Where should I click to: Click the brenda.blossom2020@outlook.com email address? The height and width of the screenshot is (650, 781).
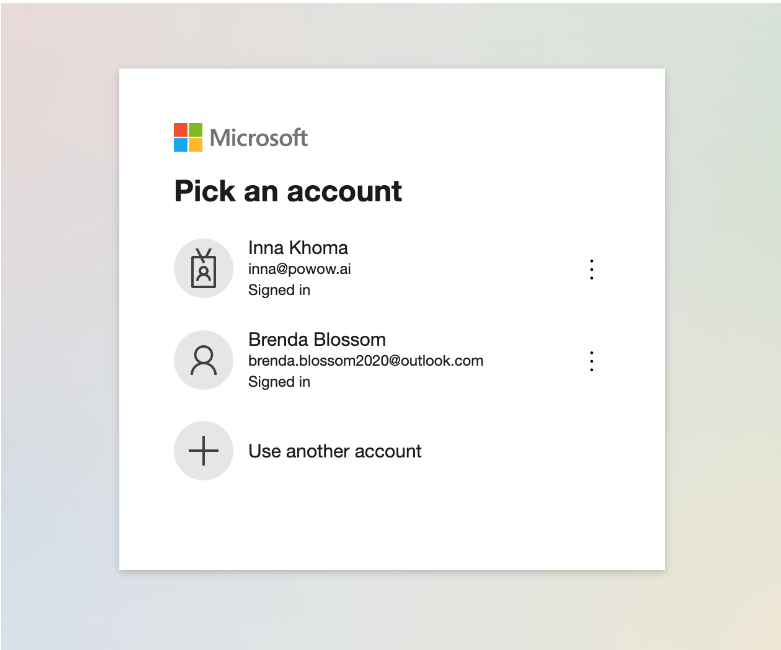pos(365,361)
